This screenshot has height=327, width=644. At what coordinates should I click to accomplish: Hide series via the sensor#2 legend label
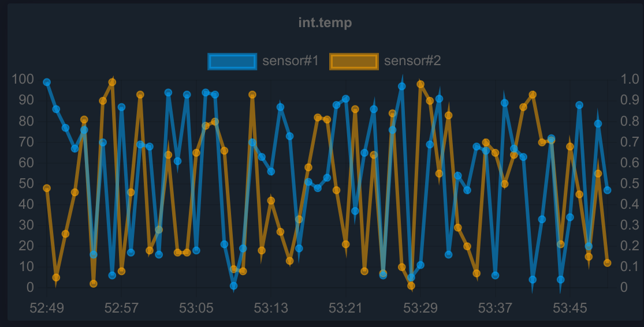tap(412, 61)
